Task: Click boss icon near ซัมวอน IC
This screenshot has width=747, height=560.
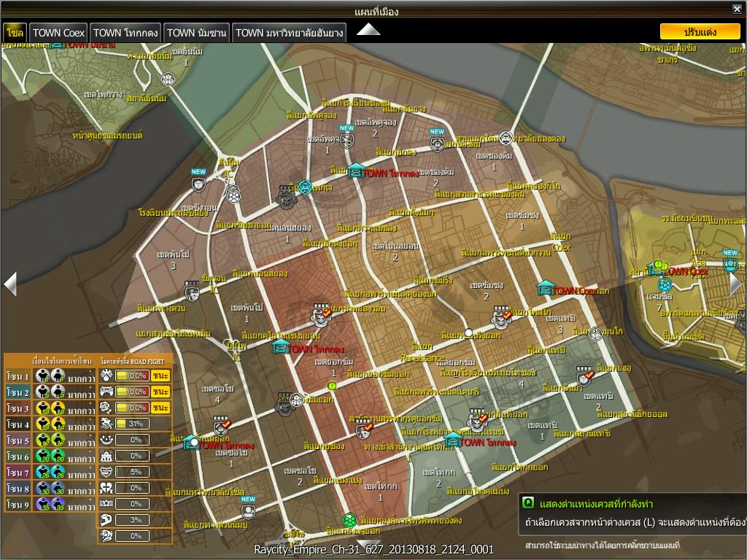Action: [x=193, y=291]
